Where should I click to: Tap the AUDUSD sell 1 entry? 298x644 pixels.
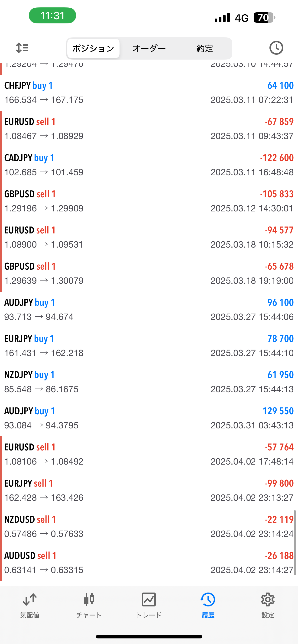(149, 563)
